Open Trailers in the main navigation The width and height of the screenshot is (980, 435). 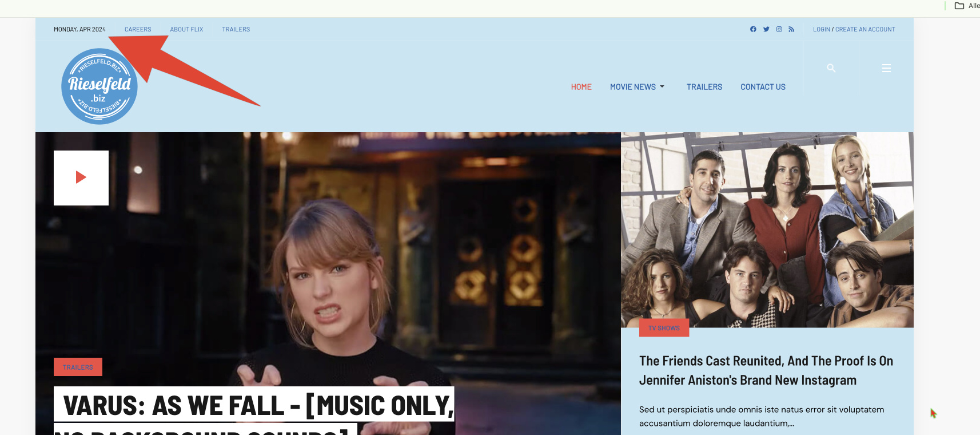tap(704, 87)
